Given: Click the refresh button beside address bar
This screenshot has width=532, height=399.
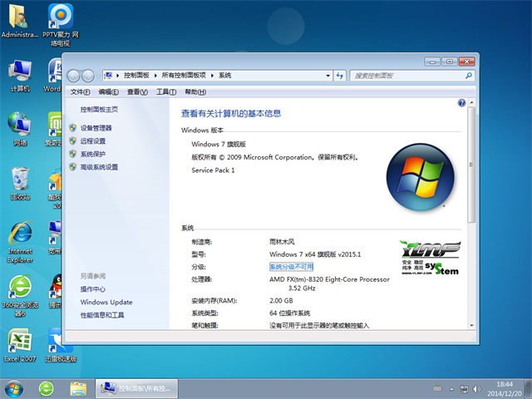Looking at the screenshot, I should (x=340, y=76).
